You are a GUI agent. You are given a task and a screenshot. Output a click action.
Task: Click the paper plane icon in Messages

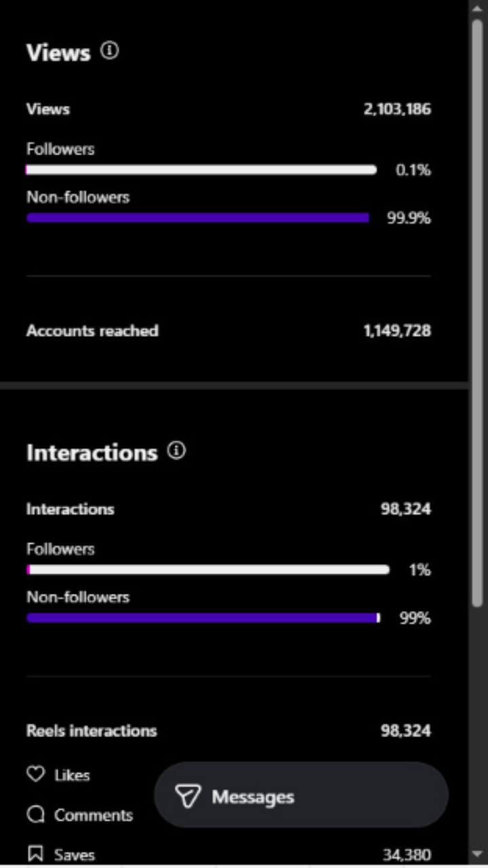pyautogui.click(x=188, y=796)
